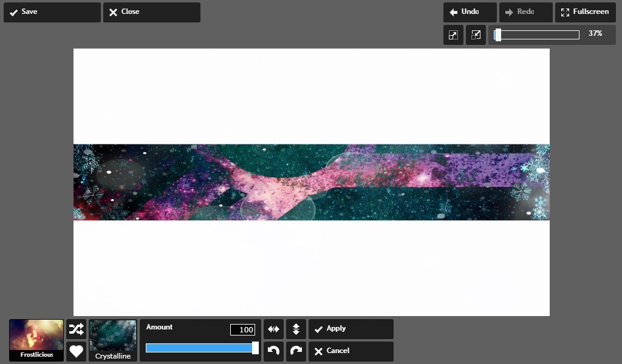Click the actual size zoom icon

coord(476,35)
